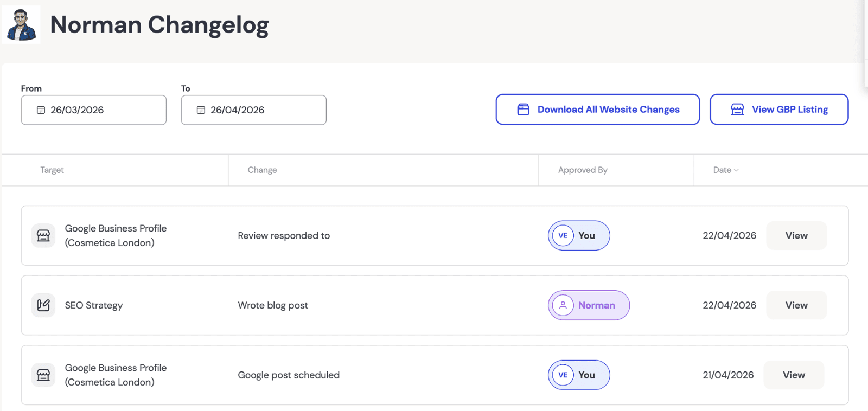This screenshot has height=411, width=868.
Task: Click the You badge in Google post scheduled row
Action: click(x=579, y=375)
